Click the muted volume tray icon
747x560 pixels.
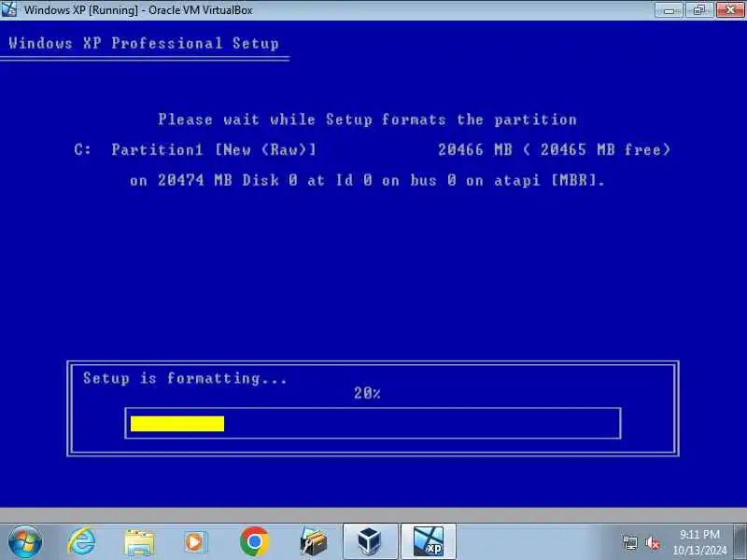click(652, 542)
